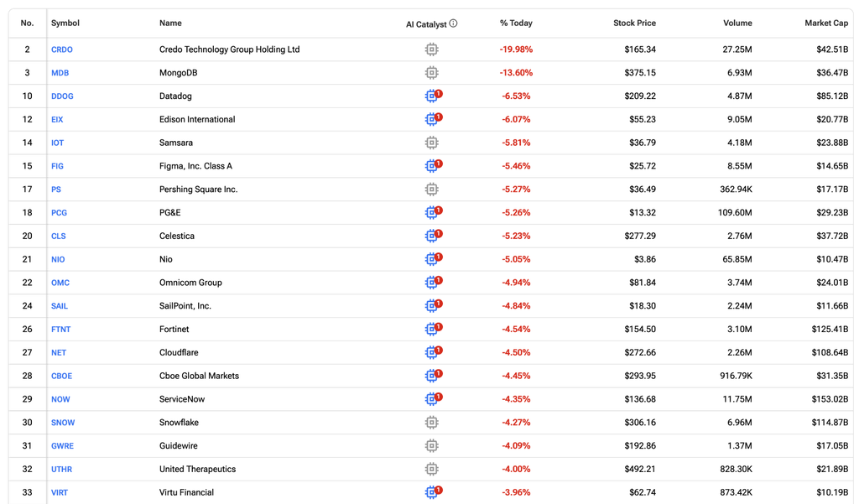
Task: Sort by the Market Cap header
Action: (x=826, y=23)
